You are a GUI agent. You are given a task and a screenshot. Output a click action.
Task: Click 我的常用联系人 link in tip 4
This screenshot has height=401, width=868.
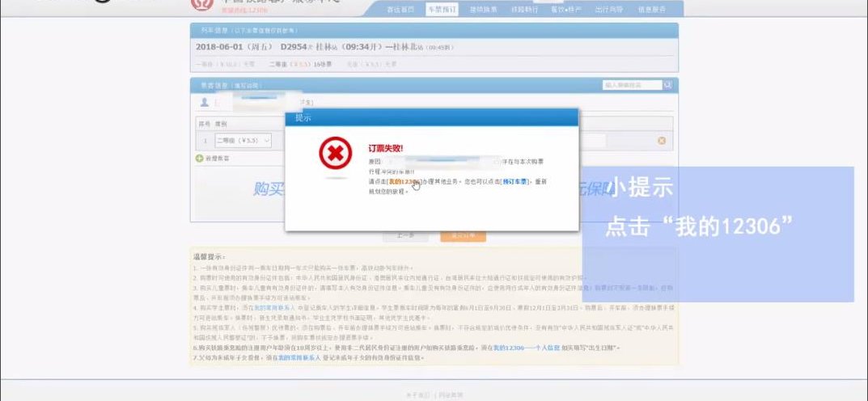[x=274, y=307]
